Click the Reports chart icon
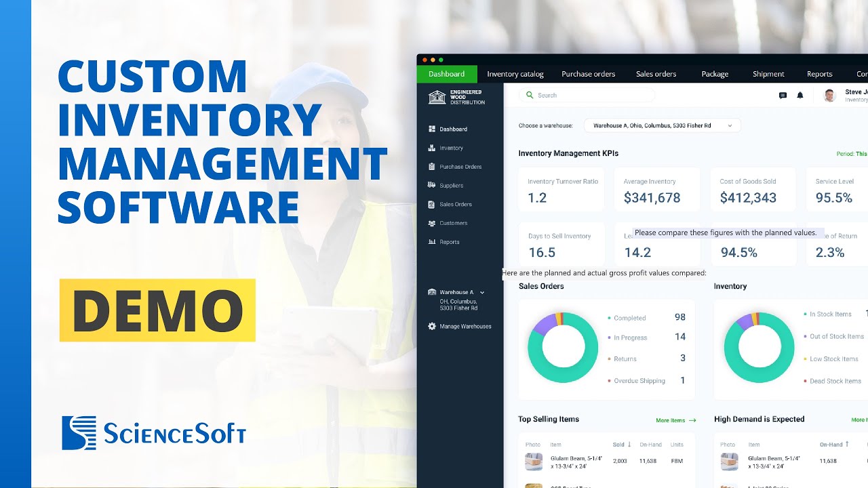 (x=432, y=242)
